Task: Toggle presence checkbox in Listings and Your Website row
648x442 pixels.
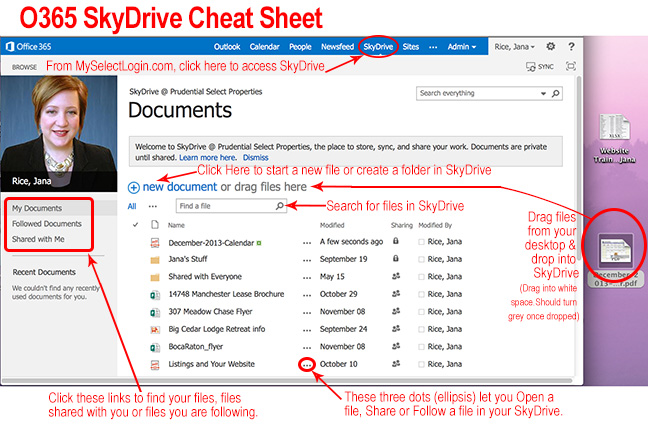Action: (421, 365)
